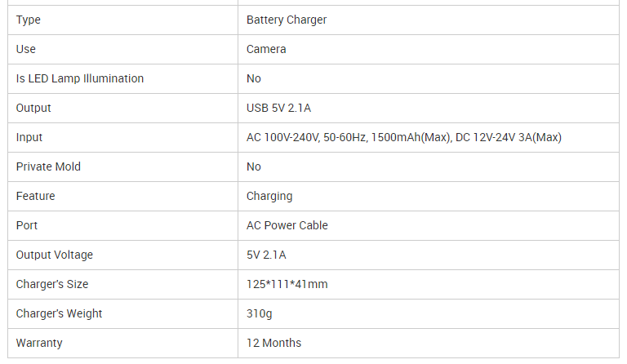Click the Is LED Lamp Illumination label
The image size is (627, 364).
(x=79, y=78)
